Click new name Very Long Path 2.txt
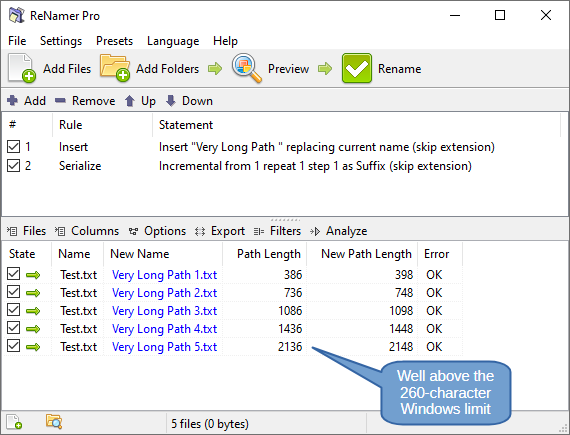This screenshot has width=570, height=435. (x=164, y=293)
